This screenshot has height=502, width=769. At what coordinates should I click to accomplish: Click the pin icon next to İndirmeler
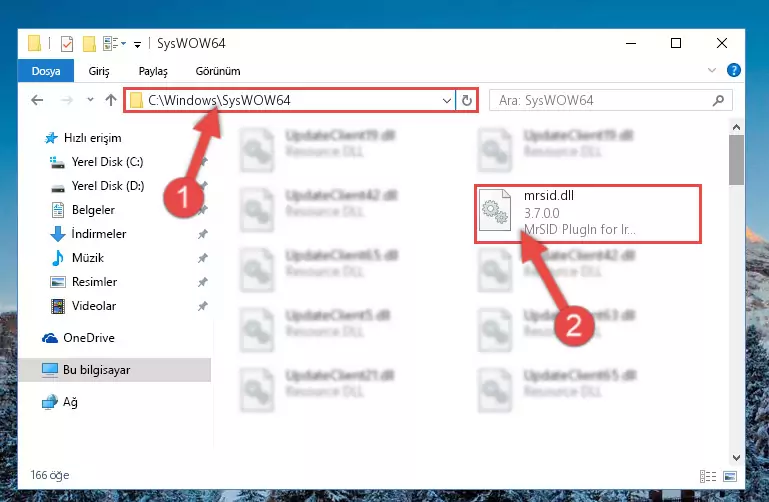tap(202, 234)
